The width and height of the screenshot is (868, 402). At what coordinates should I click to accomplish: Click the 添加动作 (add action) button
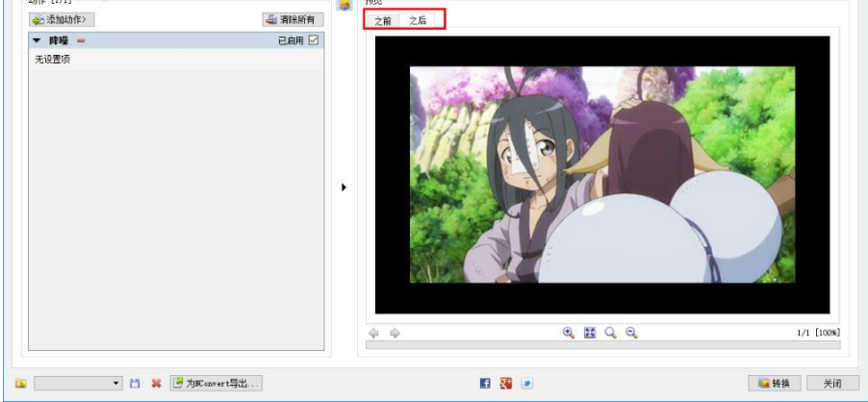(x=62, y=19)
